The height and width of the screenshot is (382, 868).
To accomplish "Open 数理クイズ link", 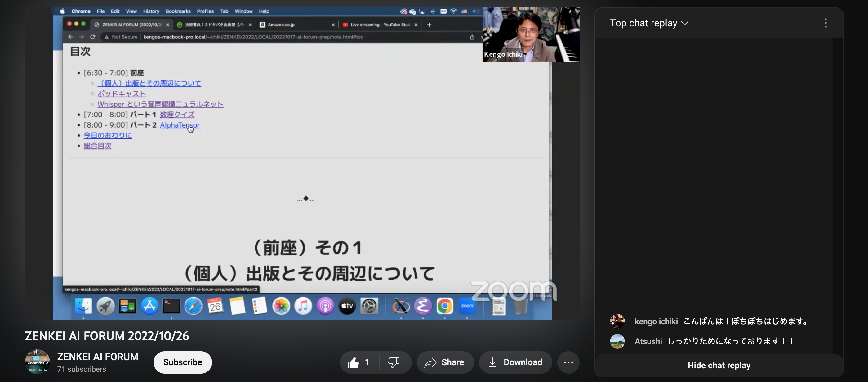I will coord(177,115).
